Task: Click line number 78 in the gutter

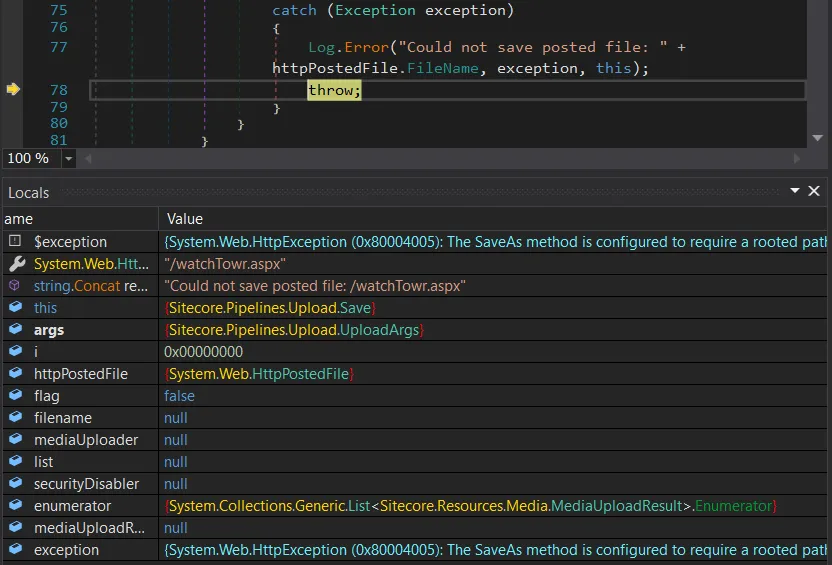Action: click(x=59, y=90)
